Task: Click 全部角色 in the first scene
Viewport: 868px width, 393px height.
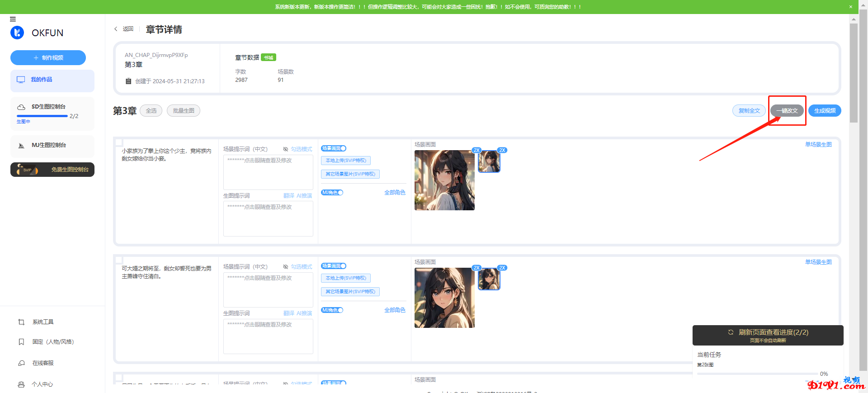Action: (x=395, y=193)
